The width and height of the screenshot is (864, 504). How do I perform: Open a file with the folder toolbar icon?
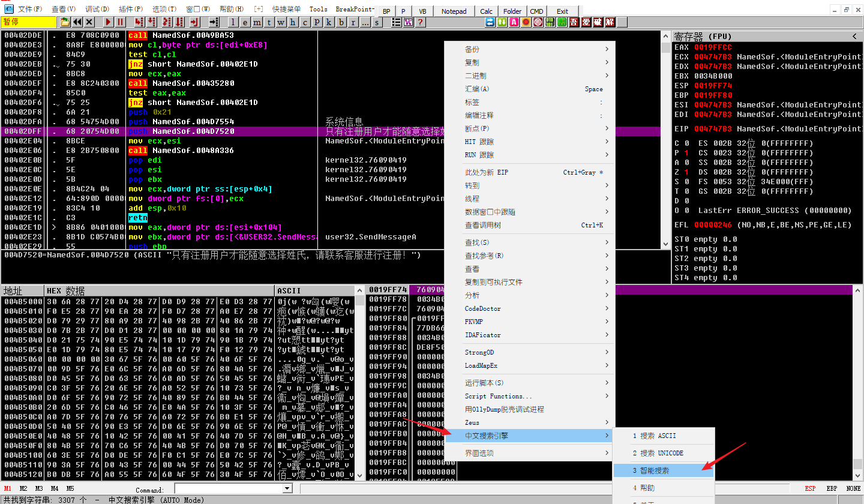(x=65, y=22)
